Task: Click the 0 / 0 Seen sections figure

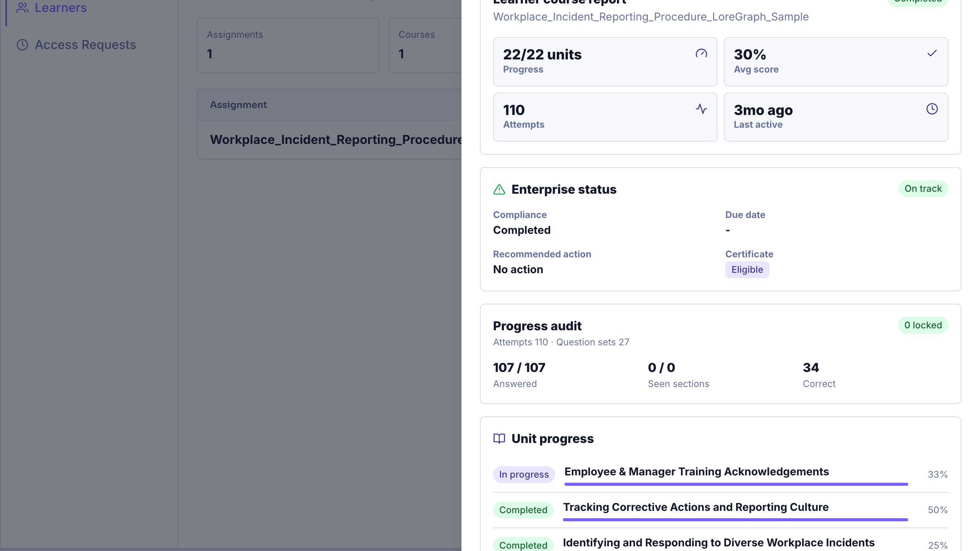Action: click(x=661, y=368)
